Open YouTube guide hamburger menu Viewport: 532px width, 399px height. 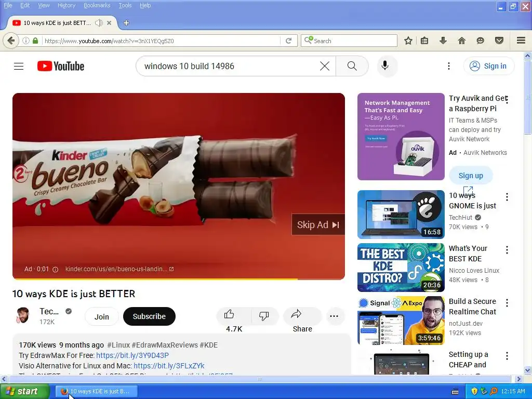[x=19, y=66]
